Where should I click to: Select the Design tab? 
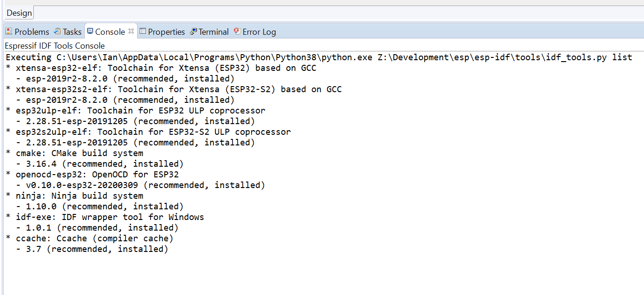(19, 13)
